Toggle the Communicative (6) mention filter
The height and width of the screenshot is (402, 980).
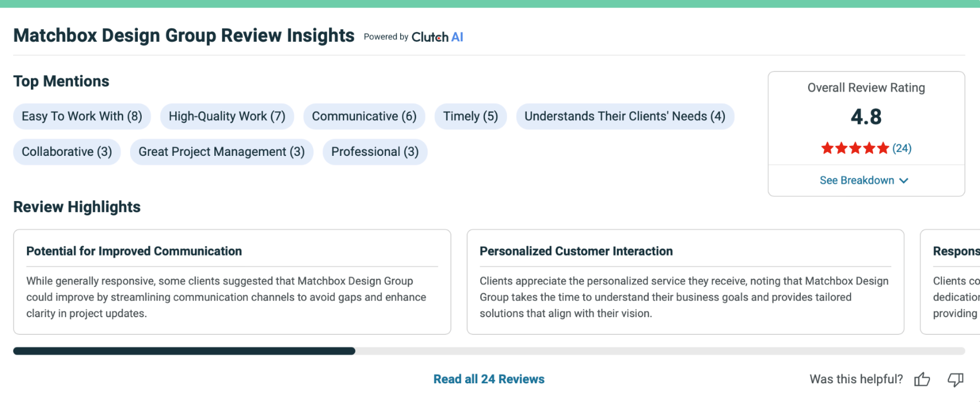(x=364, y=117)
